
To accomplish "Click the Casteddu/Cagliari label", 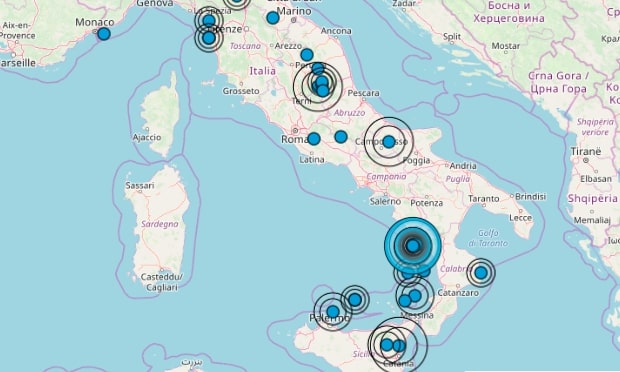I will tap(161, 282).
